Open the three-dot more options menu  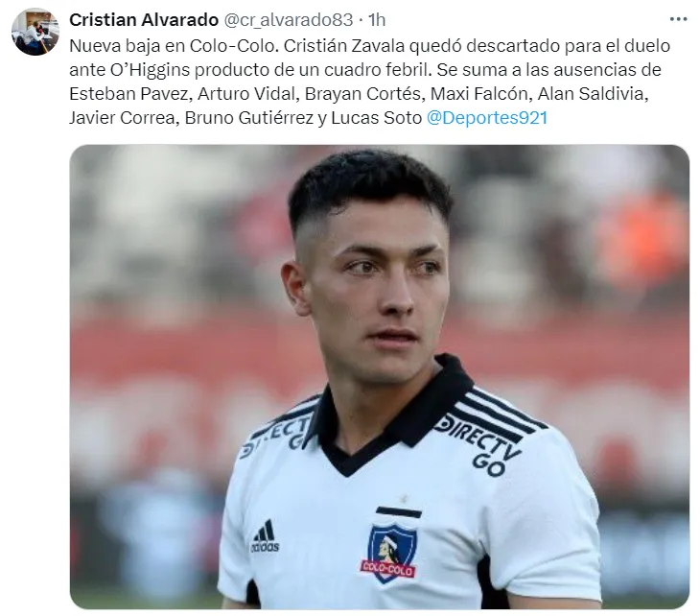(x=678, y=19)
